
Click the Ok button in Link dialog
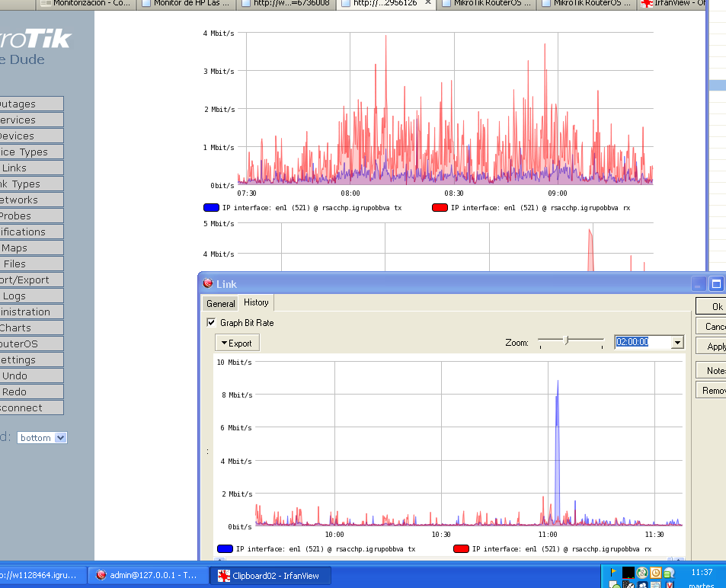[x=712, y=306]
